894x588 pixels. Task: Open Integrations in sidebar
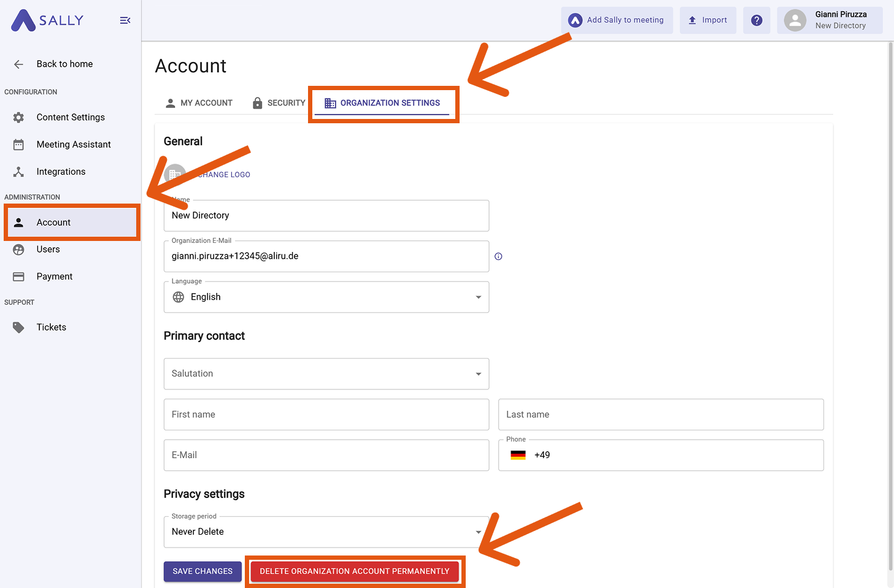(x=71, y=172)
